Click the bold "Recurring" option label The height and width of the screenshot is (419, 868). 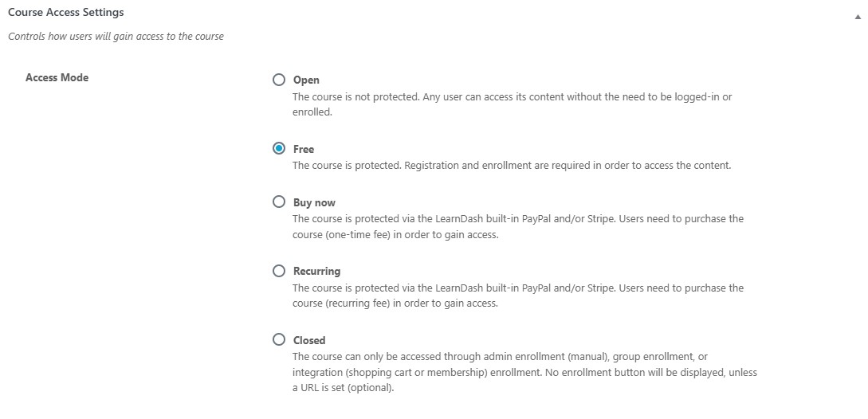[316, 272]
